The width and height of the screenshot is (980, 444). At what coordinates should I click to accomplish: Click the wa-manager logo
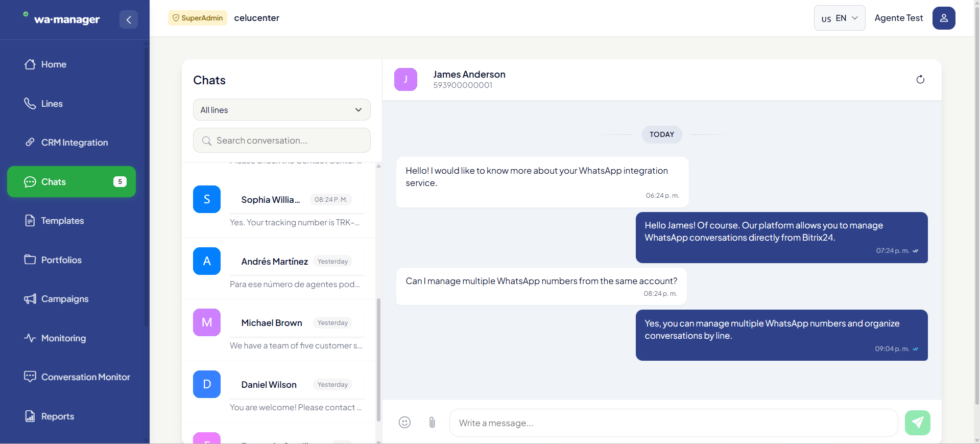[x=62, y=19]
